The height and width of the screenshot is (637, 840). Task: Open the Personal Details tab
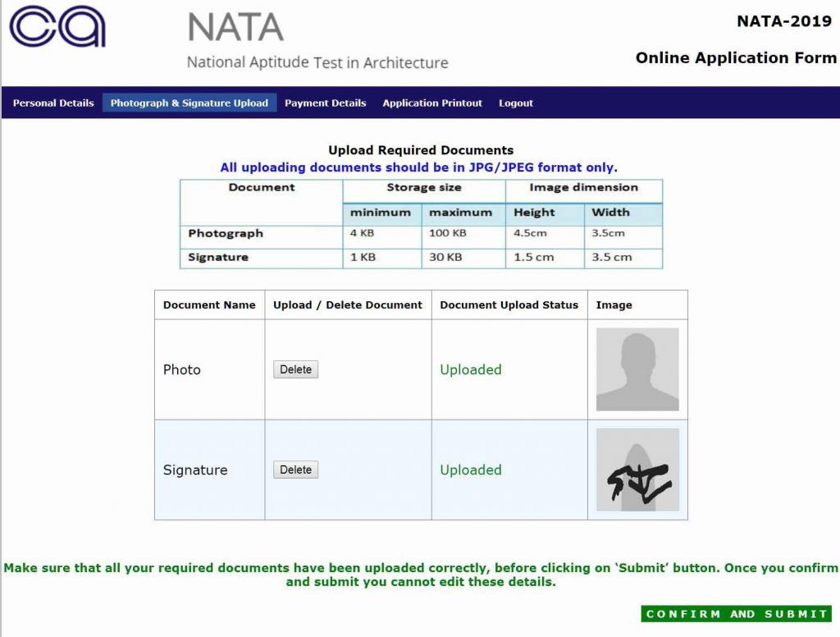tap(52, 103)
